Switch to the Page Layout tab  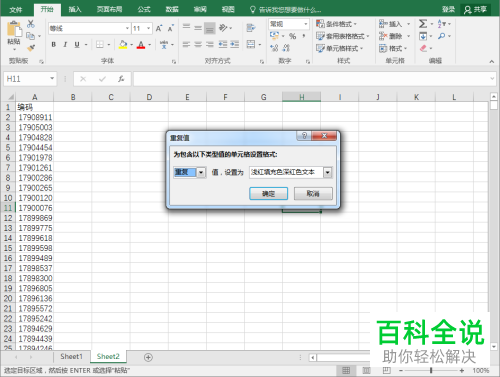tap(109, 9)
